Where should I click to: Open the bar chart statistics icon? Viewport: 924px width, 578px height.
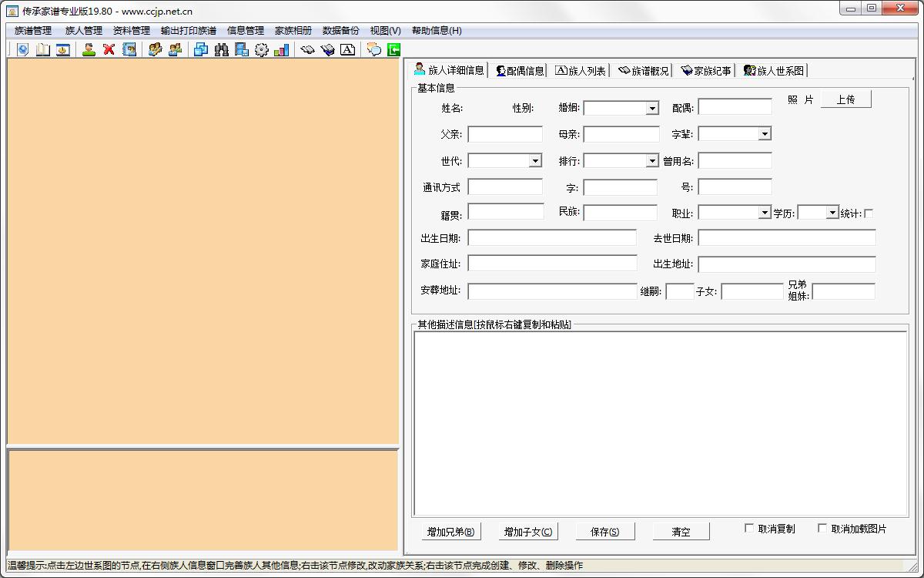281,49
